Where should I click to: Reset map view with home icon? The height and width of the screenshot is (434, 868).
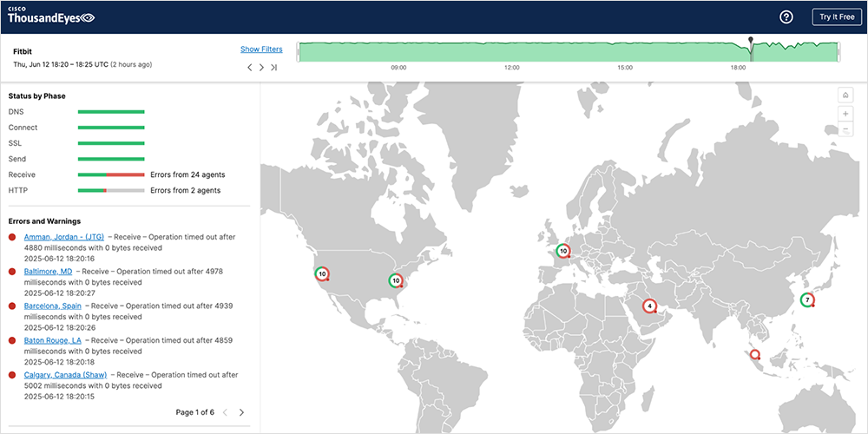[845, 95]
